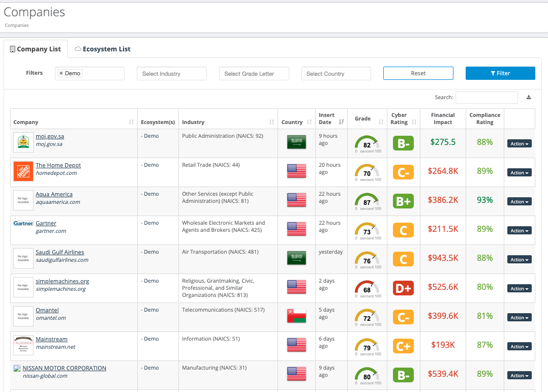Sort table by Cyber Rating column
Screen dimensions: 548x392
(x=414, y=122)
